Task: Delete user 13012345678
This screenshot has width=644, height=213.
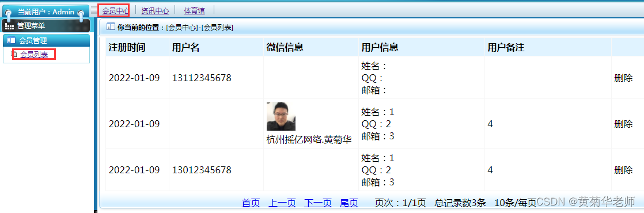Action: (623, 170)
